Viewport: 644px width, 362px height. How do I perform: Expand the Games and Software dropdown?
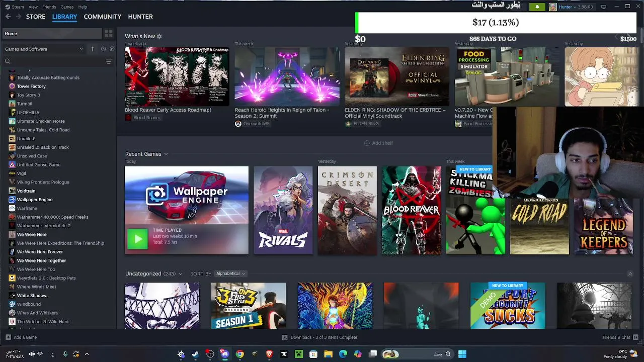pyautogui.click(x=44, y=49)
